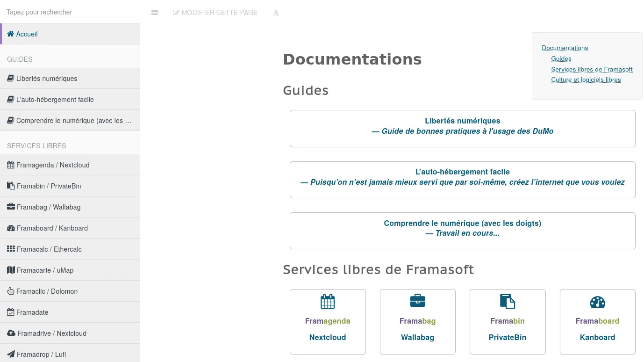Click the Guide de bonnes pratiques subtitle
The height and width of the screenshot is (362, 644).
pyautogui.click(x=463, y=131)
